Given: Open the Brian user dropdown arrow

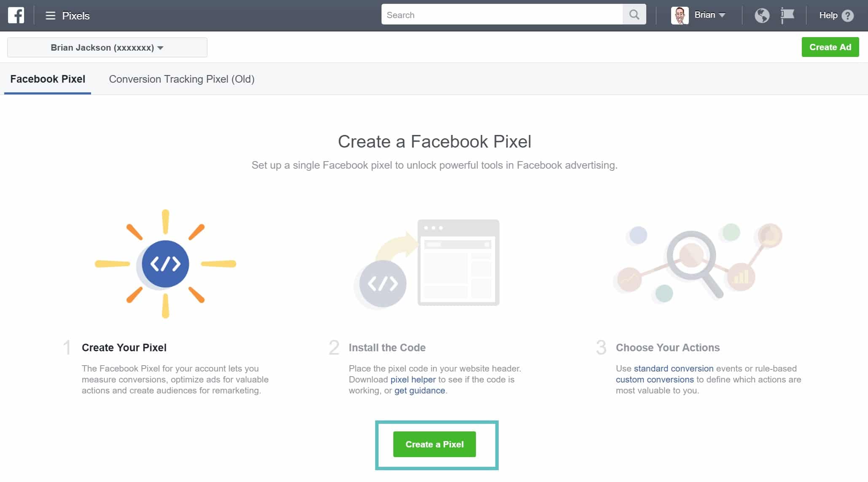Looking at the screenshot, I should click(x=722, y=15).
